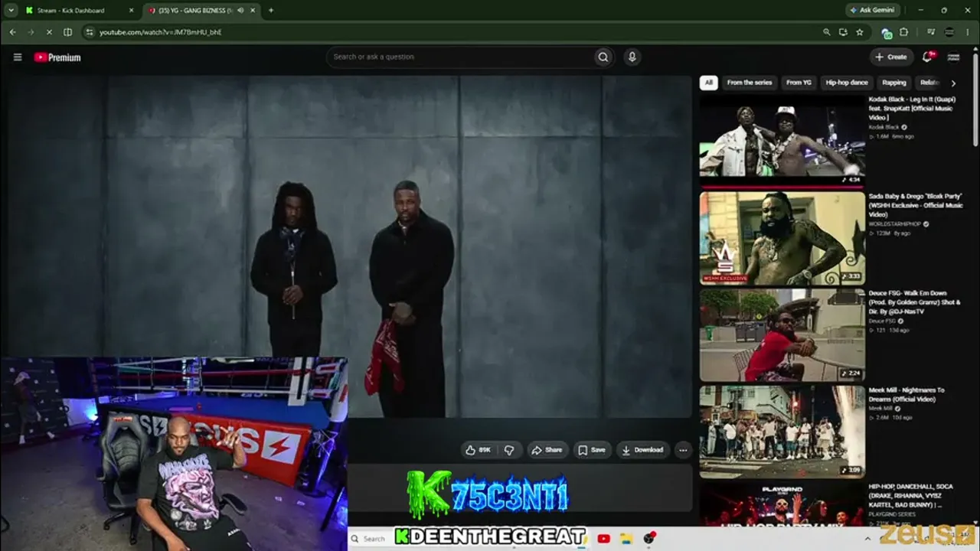Go to YouTube Premium home logo
Image resolution: width=980 pixels, height=551 pixels.
tap(57, 57)
